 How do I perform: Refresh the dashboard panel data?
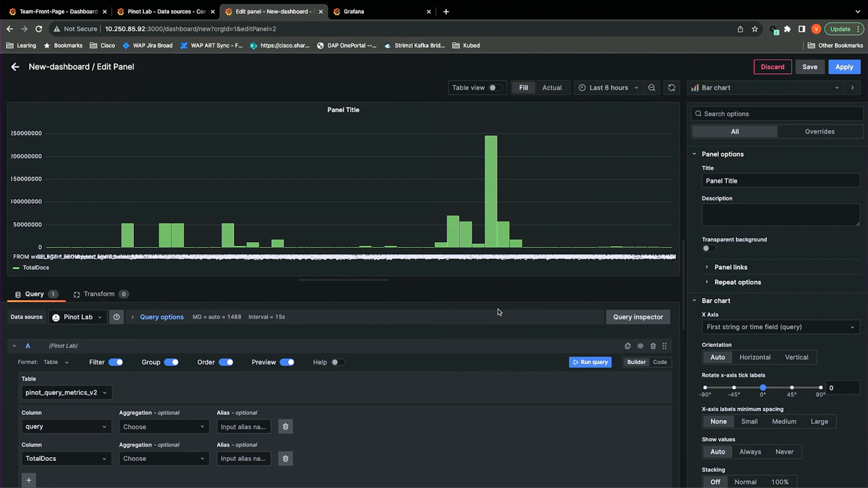click(x=672, y=88)
